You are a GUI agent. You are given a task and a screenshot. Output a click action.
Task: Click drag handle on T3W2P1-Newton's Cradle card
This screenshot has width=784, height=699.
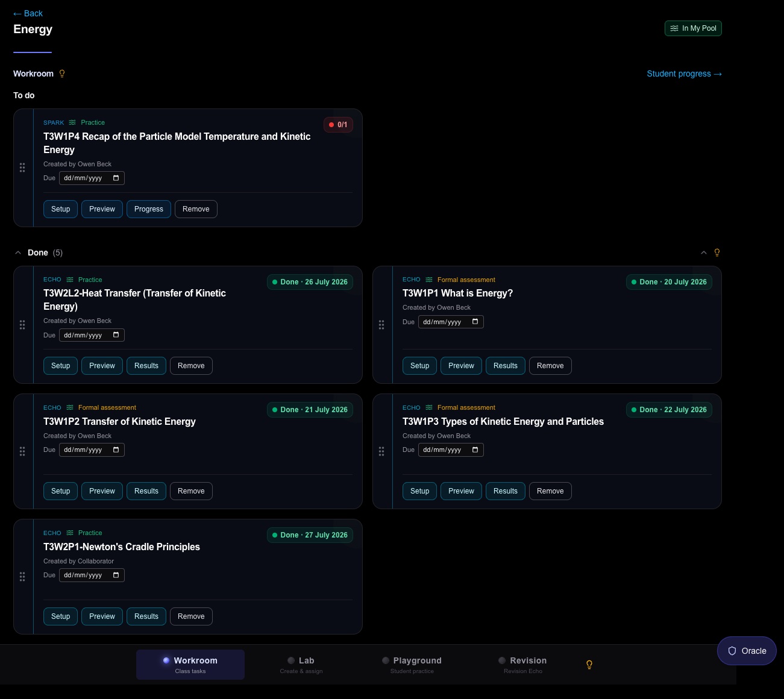click(22, 577)
